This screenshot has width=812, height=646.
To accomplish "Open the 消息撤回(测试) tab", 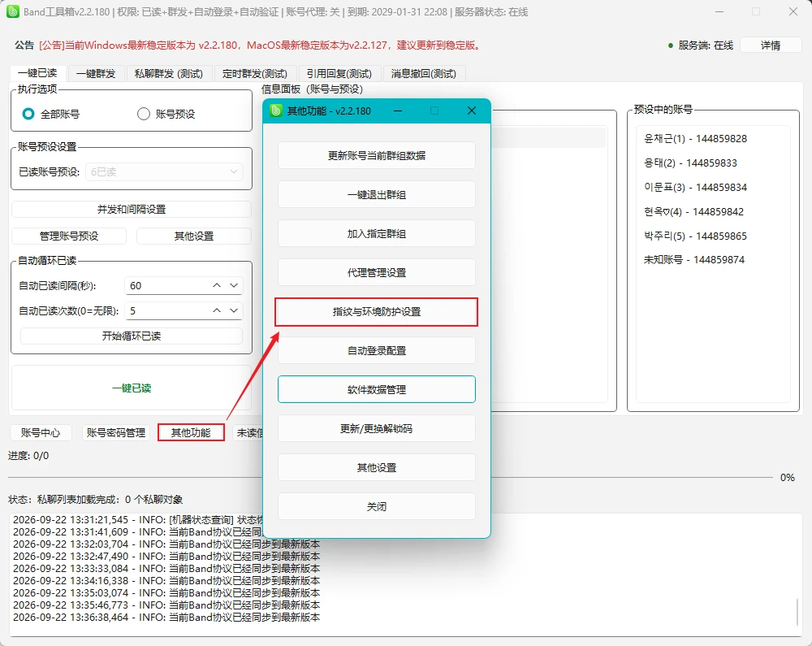I will 424,74.
